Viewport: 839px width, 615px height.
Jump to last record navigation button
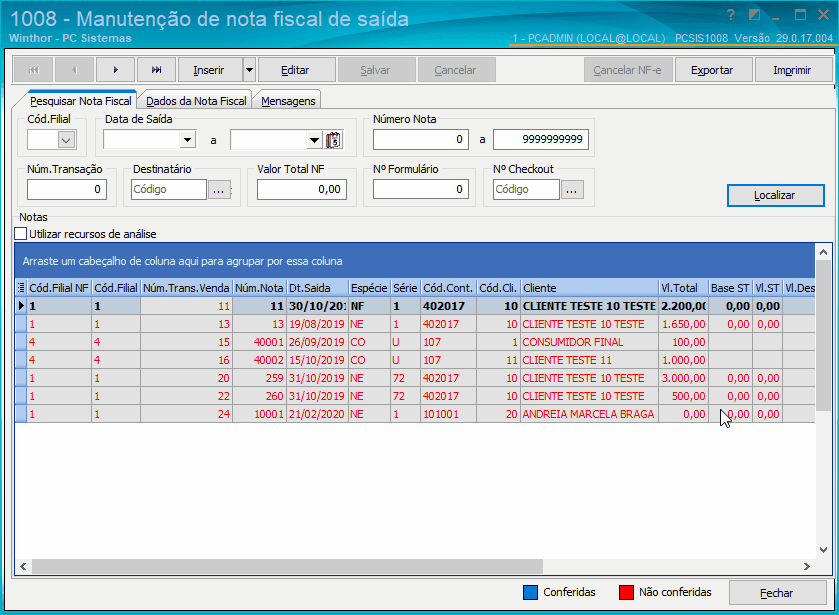pos(156,70)
